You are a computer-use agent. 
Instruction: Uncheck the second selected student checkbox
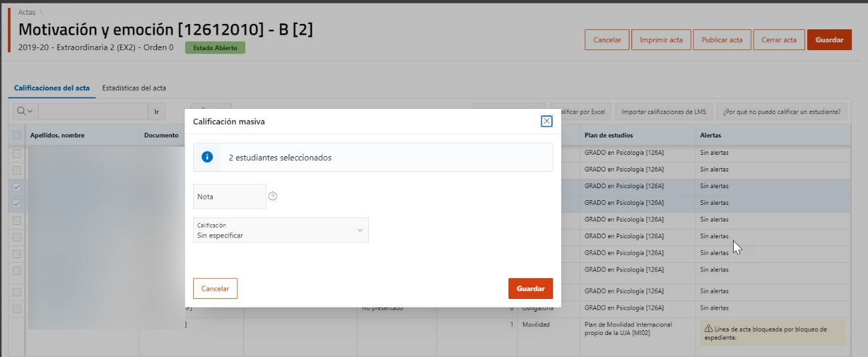coord(17,204)
